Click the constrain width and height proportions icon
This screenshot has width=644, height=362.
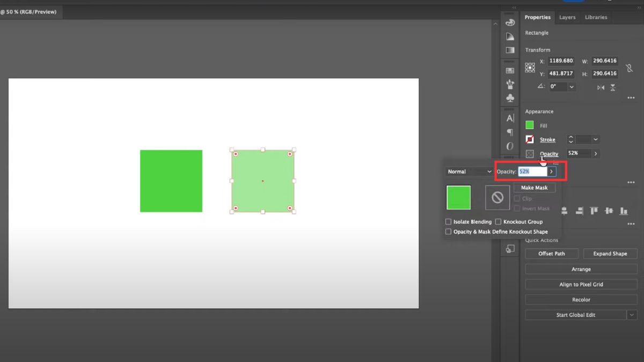629,68
